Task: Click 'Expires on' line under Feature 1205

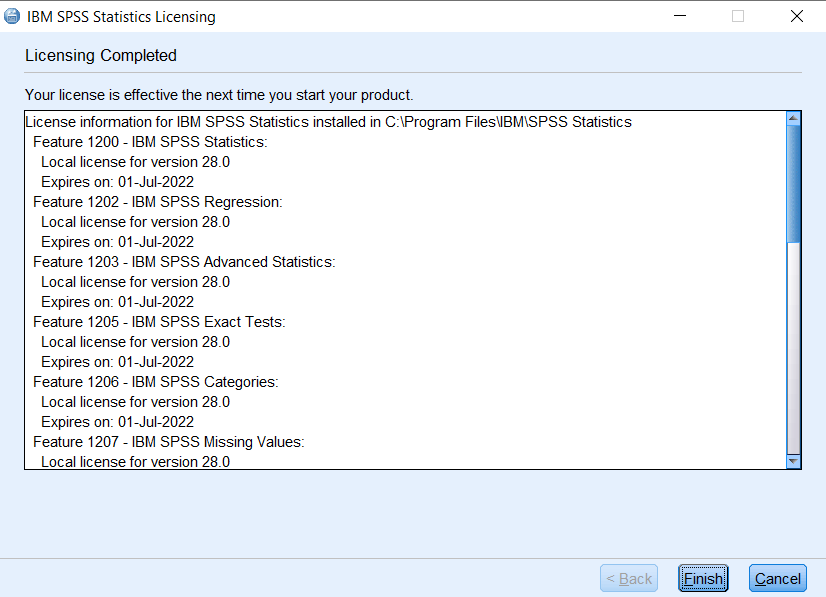Action: click(117, 362)
